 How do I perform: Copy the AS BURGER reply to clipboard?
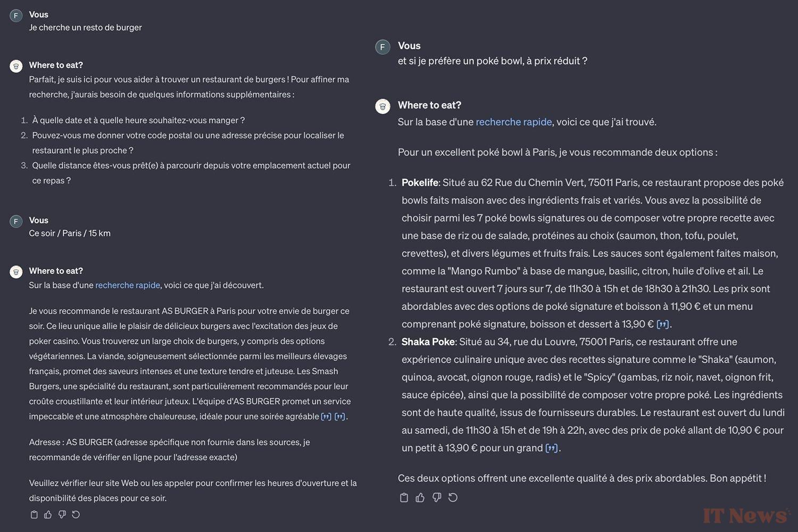(x=34, y=514)
